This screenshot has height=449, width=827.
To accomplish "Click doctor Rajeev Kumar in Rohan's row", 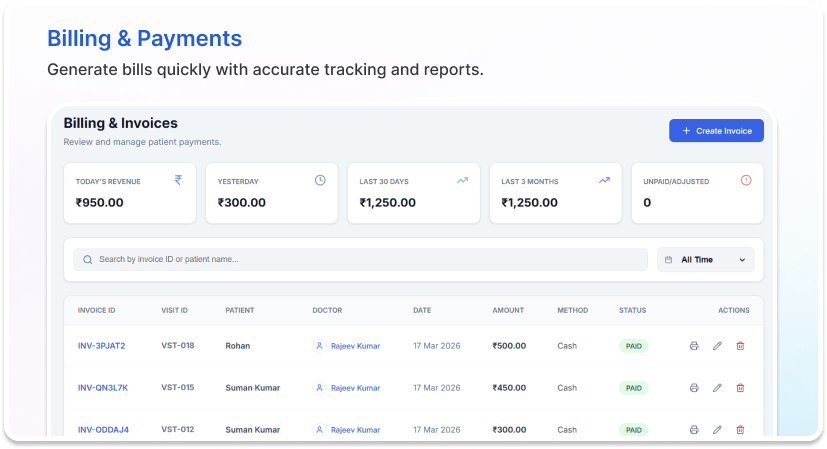I will coord(354,346).
